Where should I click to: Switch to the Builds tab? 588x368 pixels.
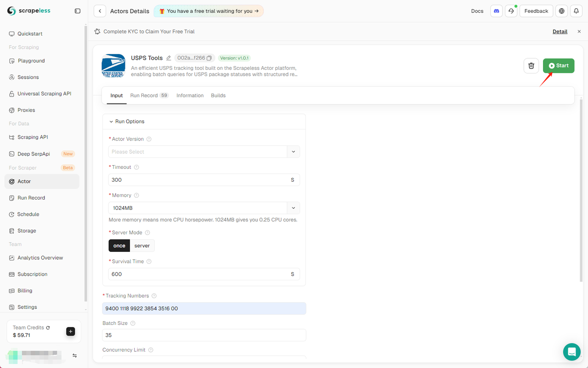[218, 95]
